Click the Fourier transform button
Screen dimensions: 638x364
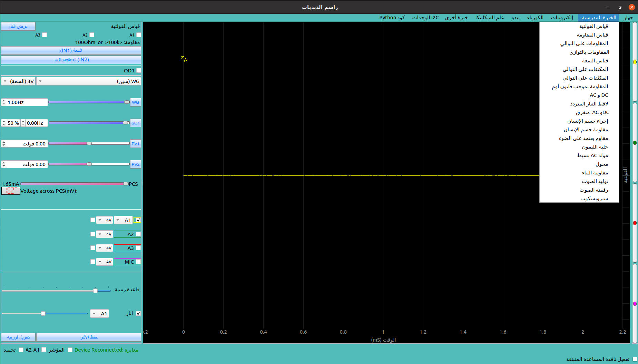click(18, 337)
